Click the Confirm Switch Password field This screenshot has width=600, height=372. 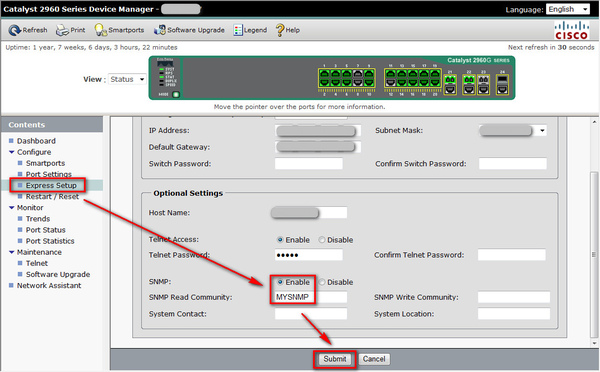click(513, 164)
